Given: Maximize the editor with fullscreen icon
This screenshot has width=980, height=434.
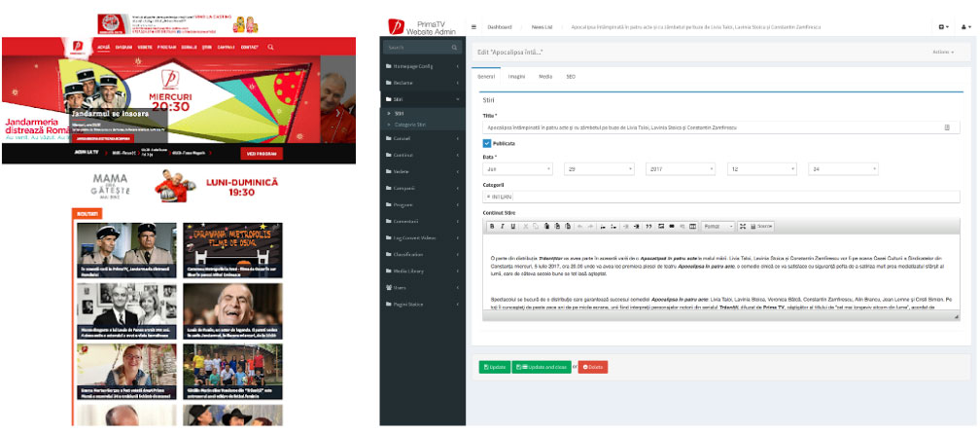Looking at the screenshot, I should 743,226.
